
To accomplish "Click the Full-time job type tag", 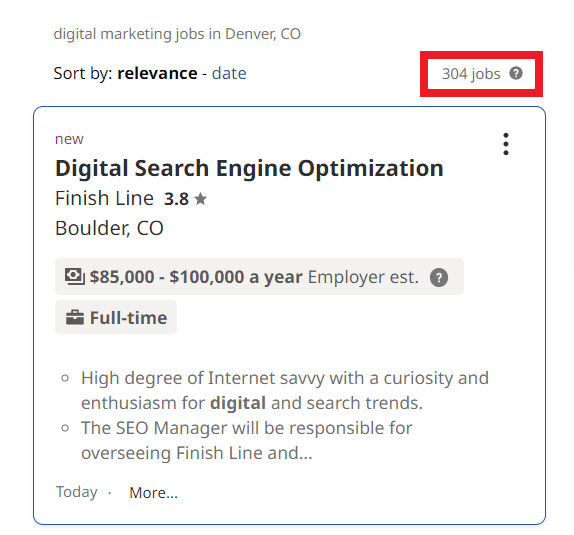I will tap(116, 317).
